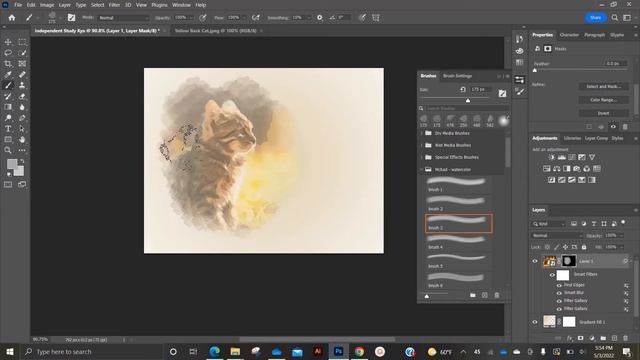Open smoothing options gear icon
The height and width of the screenshot is (360, 640).
coord(320,18)
